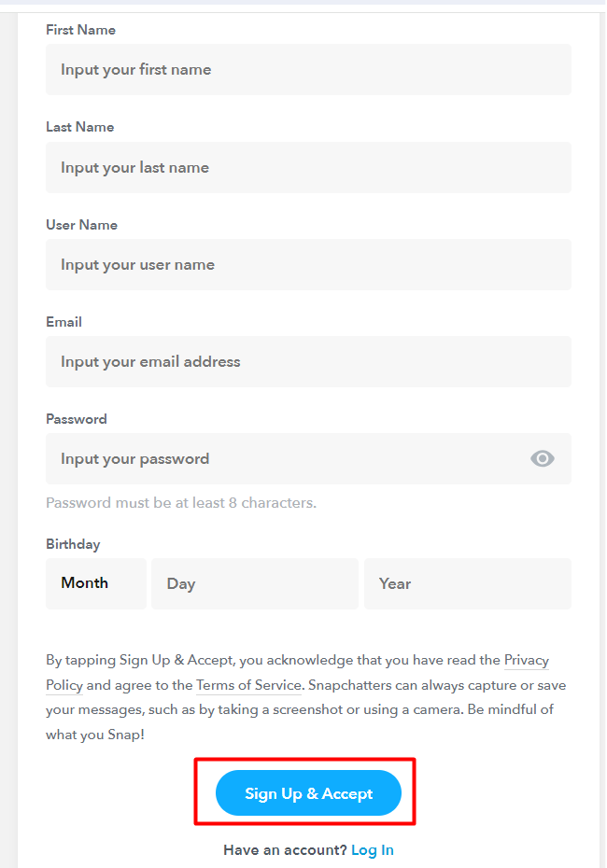The height and width of the screenshot is (868, 607).
Task: Click the Password field label
Action: (x=77, y=419)
